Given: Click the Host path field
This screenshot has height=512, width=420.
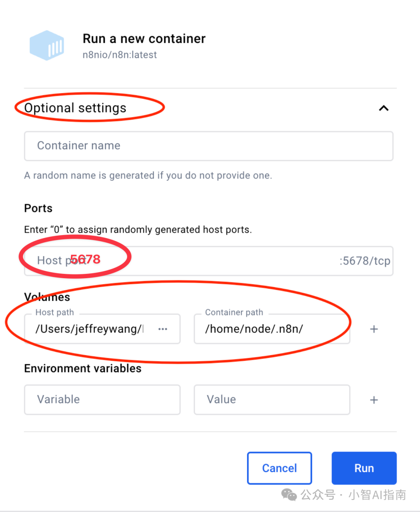Looking at the screenshot, I should click(x=102, y=329).
